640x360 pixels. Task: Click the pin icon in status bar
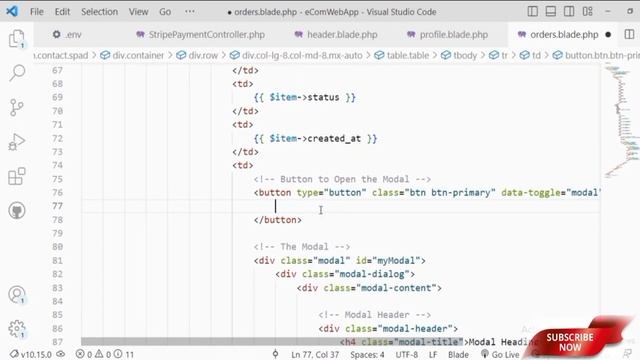(x=276, y=354)
